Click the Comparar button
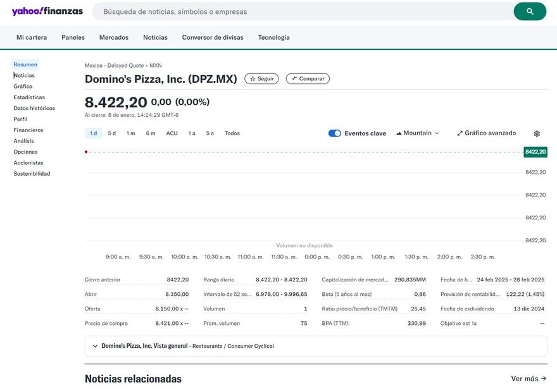Screen dimensions: 557x392 tap(308, 79)
